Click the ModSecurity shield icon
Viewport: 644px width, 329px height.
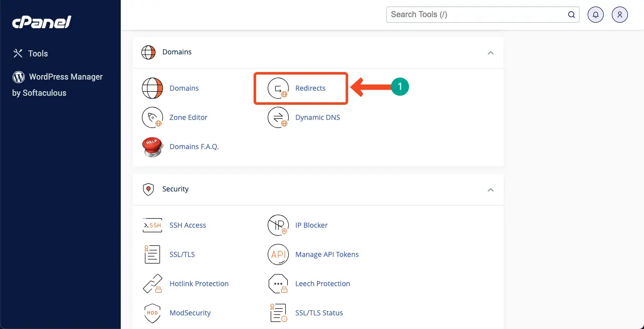pyautogui.click(x=152, y=313)
